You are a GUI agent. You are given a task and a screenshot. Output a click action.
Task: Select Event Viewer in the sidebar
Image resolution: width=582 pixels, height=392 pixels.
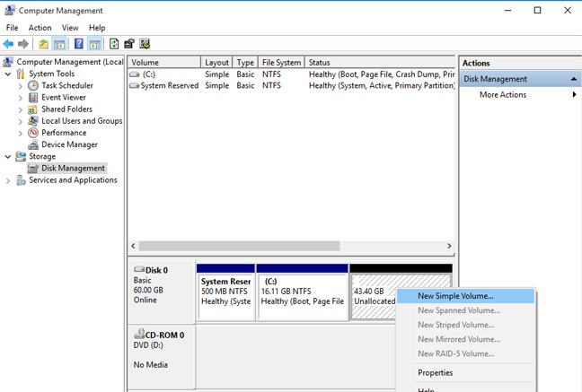(x=63, y=97)
